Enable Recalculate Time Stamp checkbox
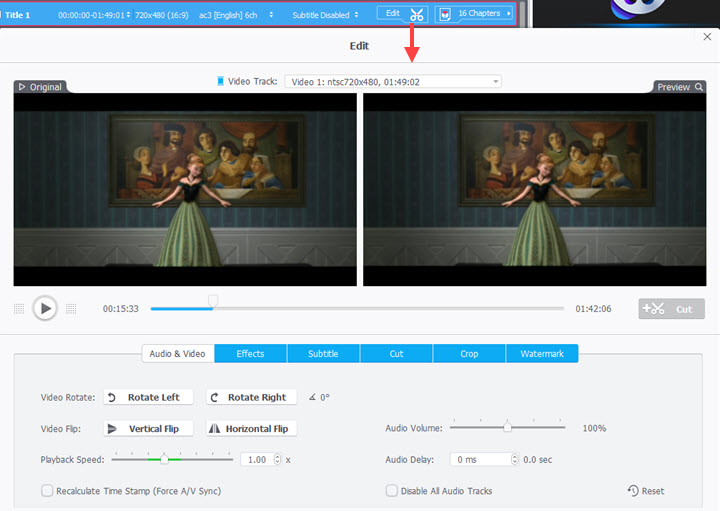Image resolution: width=720 pixels, height=511 pixels. pos(46,491)
